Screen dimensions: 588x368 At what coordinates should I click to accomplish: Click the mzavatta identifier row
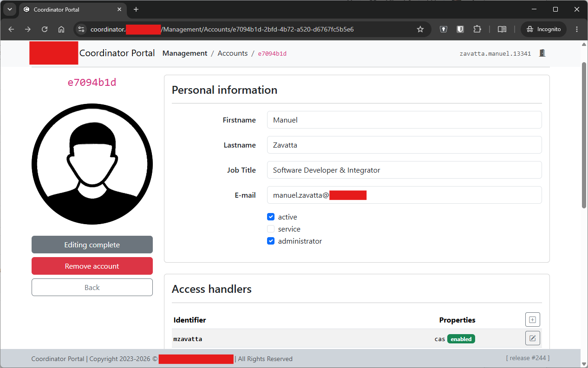coord(357,339)
